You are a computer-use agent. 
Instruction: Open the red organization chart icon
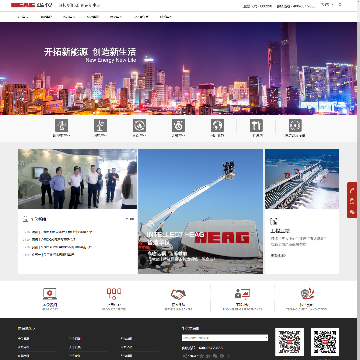(114, 294)
